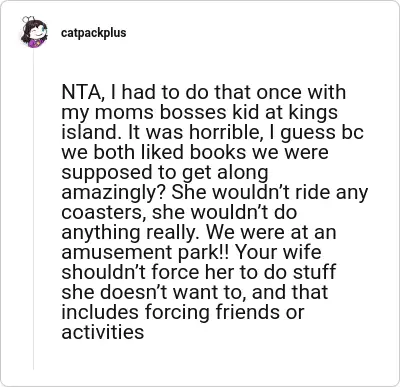Click the word "amazingly?" in the comment
The image size is (400, 387).
coord(114,192)
